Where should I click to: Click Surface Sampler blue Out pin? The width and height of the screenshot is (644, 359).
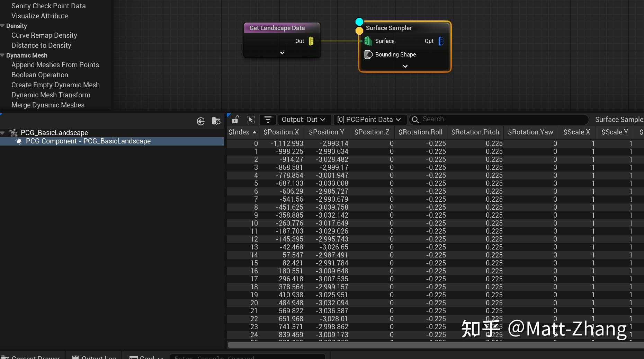[441, 41]
